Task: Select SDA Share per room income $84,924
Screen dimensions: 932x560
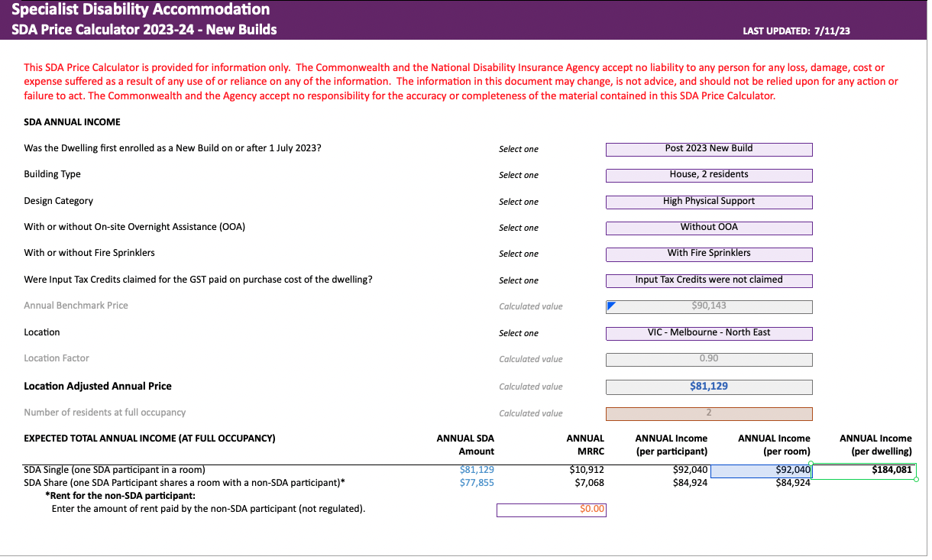Action: click(793, 483)
